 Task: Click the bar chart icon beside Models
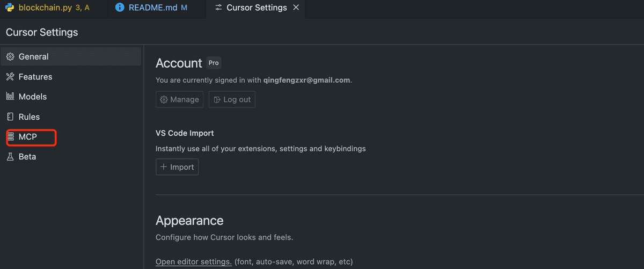click(10, 97)
